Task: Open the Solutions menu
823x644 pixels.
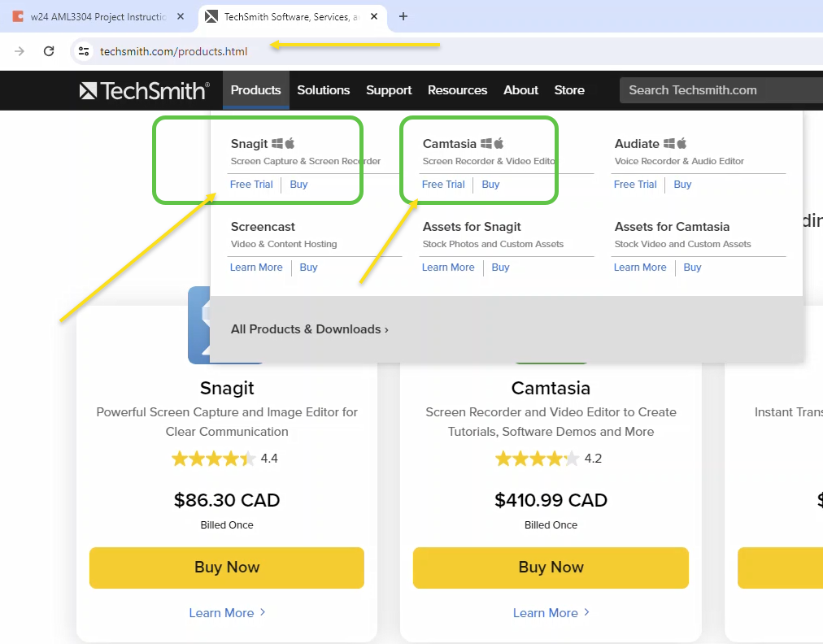Action: 324,90
